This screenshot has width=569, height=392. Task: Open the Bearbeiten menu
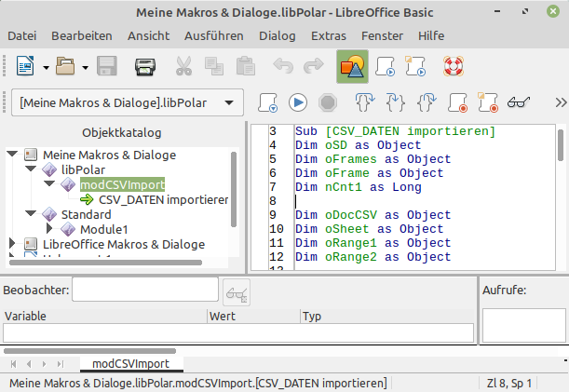(x=82, y=36)
